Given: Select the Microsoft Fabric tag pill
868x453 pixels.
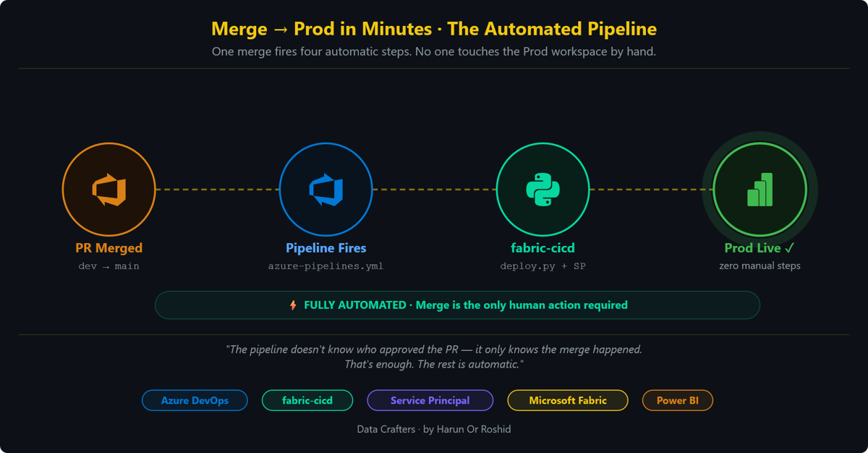Looking at the screenshot, I should click(x=568, y=400).
